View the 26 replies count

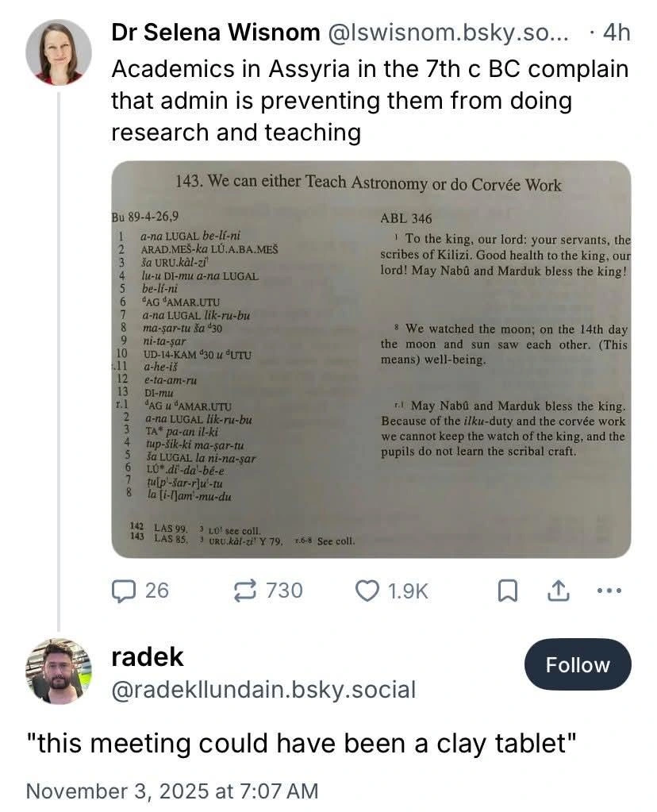(x=157, y=591)
